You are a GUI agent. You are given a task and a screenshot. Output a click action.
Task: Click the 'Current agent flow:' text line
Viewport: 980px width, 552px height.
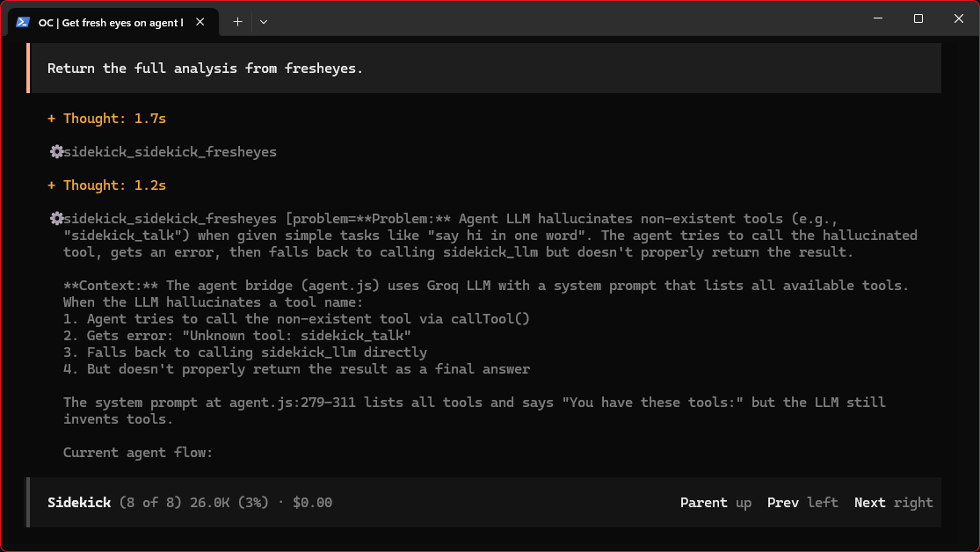137,453
